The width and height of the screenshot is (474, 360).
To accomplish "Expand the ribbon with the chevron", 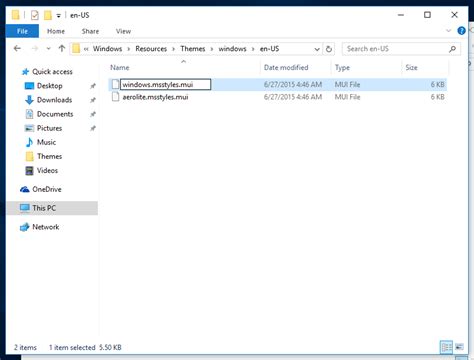I will (449, 31).
